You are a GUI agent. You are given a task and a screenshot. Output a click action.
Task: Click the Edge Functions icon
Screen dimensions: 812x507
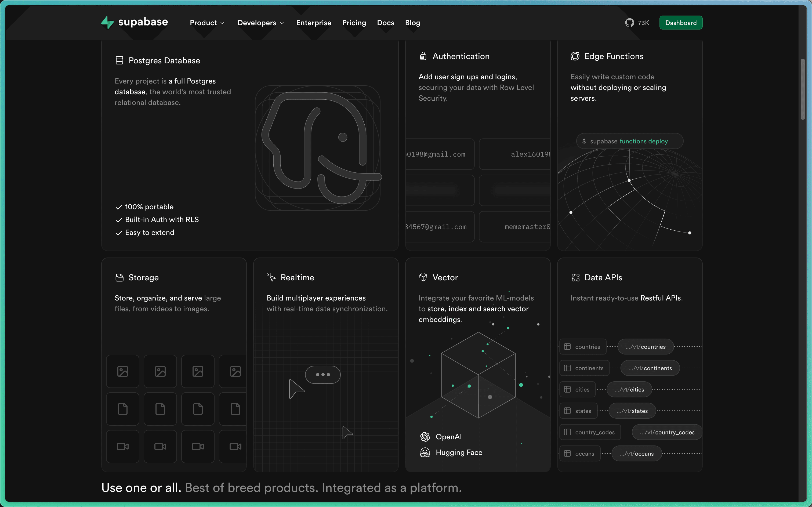point(575,56)
